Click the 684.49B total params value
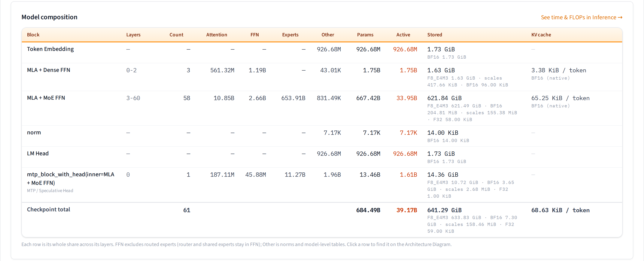 (368, 210)
